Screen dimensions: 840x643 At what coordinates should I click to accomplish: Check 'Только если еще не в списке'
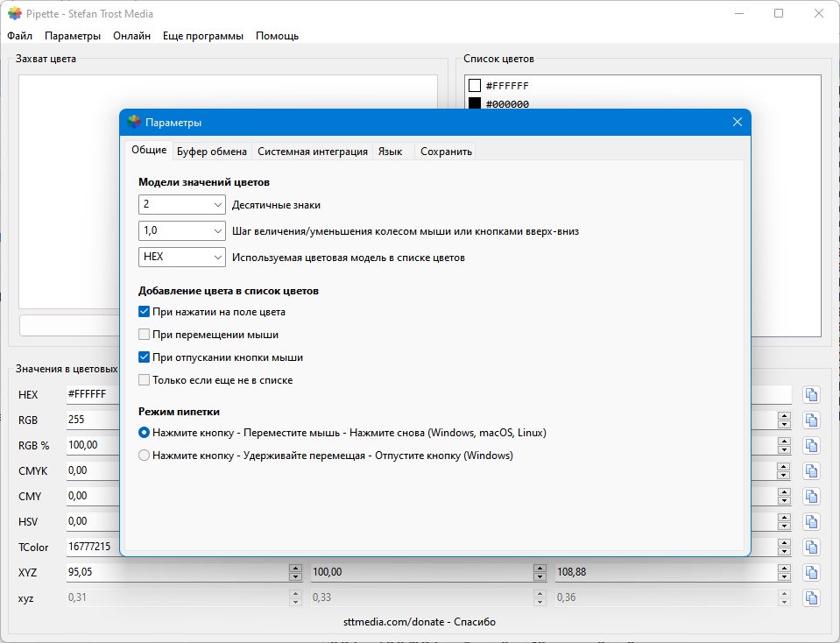(145, 380)
